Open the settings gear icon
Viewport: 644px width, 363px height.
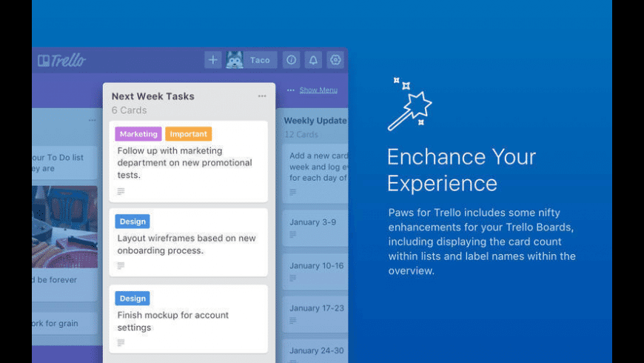pos(335,60)
